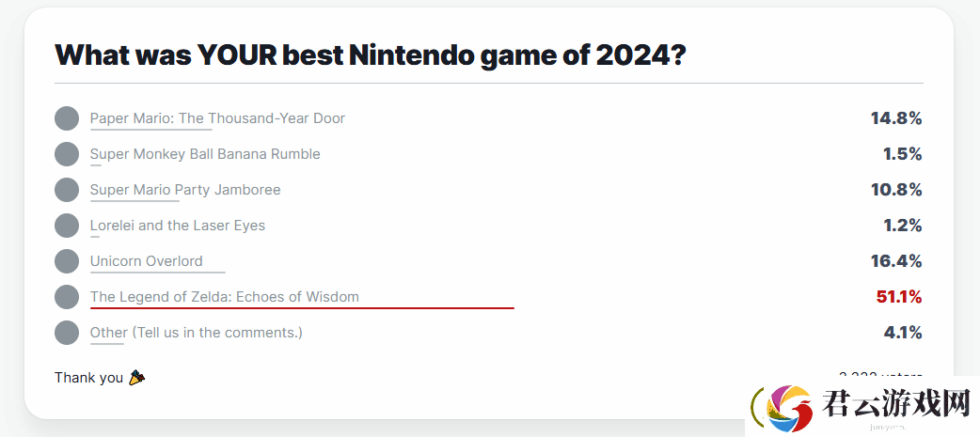
Task: Click the Unicorn Overlord option text
Action: coord(147,261)
